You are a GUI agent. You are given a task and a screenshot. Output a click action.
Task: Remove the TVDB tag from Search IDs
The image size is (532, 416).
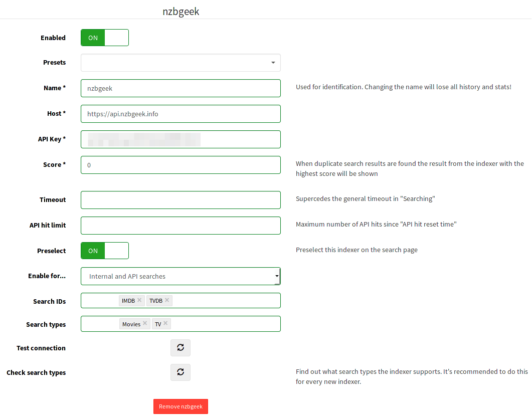click(167, 300)
